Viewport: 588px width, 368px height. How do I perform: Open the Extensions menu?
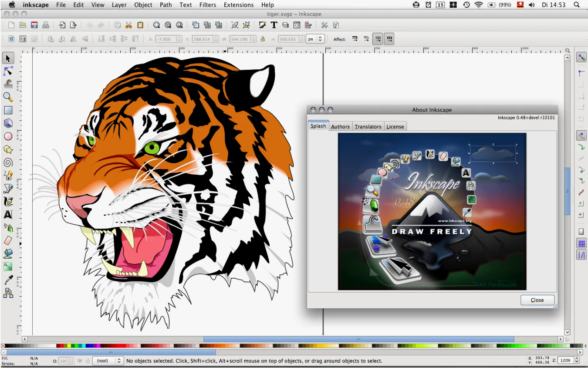point(239,5)
